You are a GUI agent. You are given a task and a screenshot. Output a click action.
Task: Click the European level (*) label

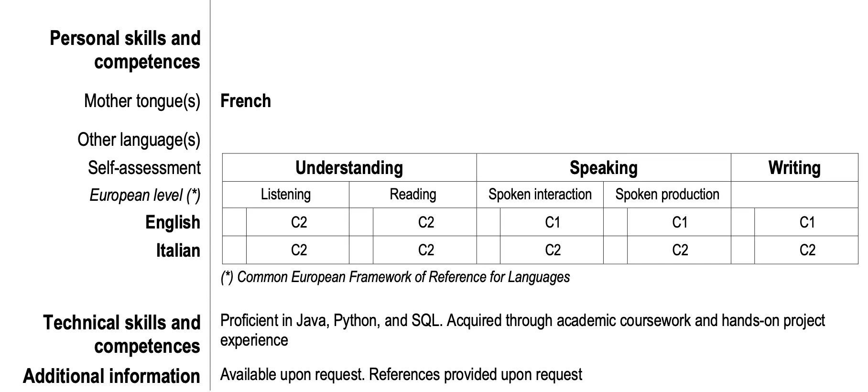click(x=145, y=195)
